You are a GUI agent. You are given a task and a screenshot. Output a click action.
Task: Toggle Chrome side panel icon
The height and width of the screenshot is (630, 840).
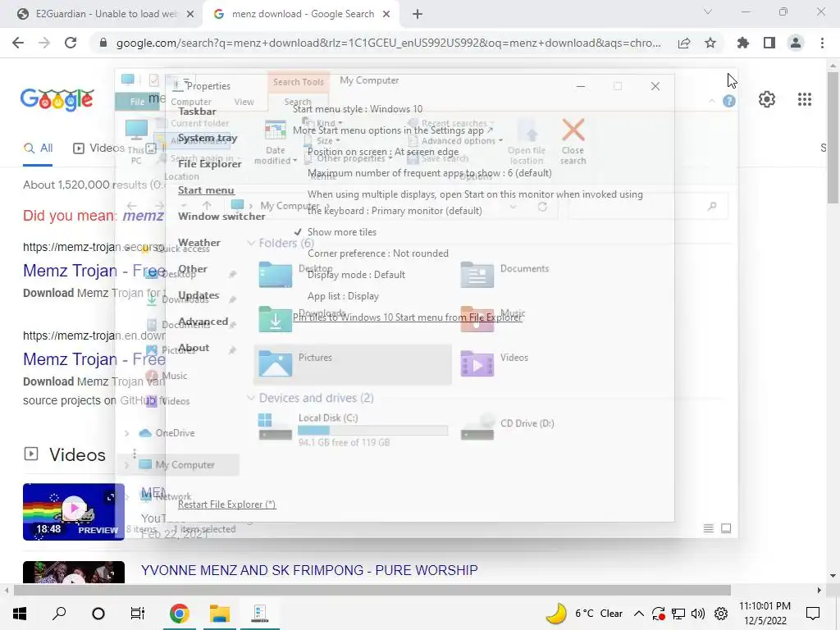[x=769, y=43]
